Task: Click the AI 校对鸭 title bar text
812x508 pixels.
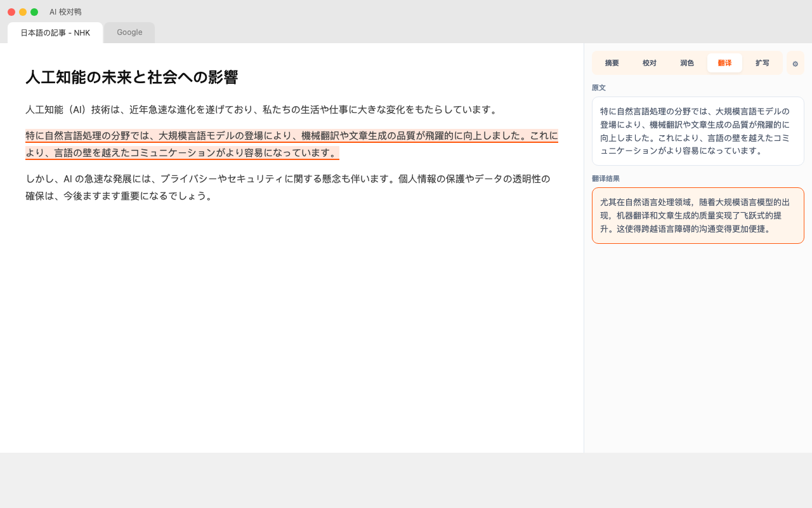Action: pyautogui.click(x=65, y=11)
